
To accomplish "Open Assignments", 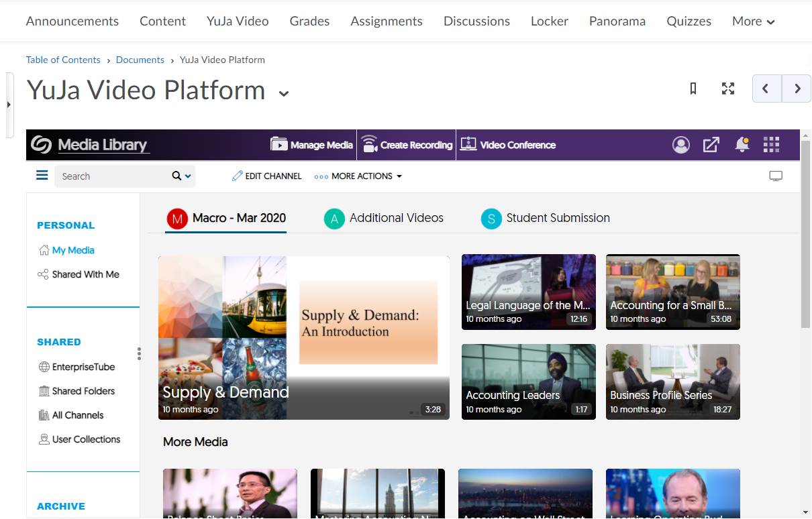I will point(387,21).
